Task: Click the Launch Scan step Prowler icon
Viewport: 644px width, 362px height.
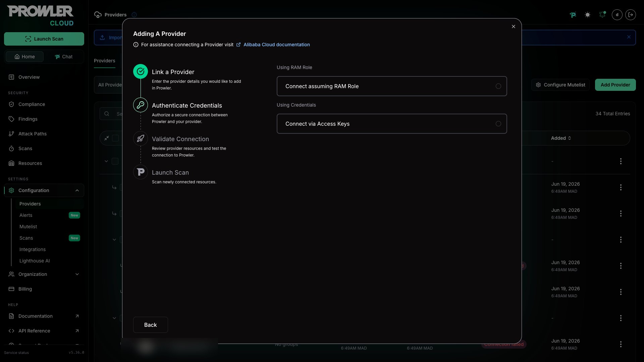Action: [x=141, y=172]
